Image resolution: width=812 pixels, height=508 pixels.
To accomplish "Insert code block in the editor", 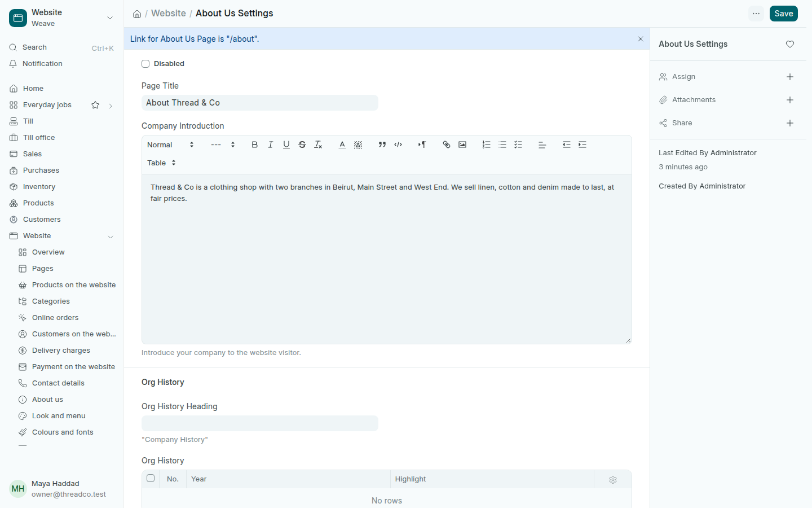I will coord(398,145).
